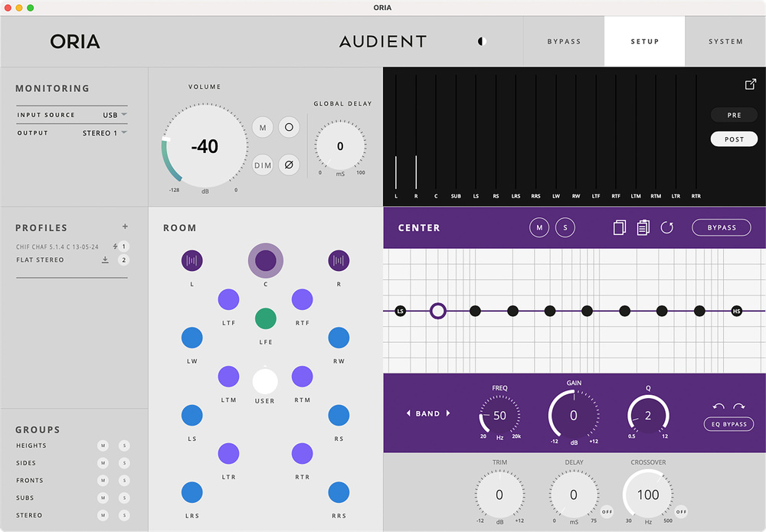Click the paste EQ settings icon
The height and width of the screenshot is (532, 766).
(x=643, y=227)
